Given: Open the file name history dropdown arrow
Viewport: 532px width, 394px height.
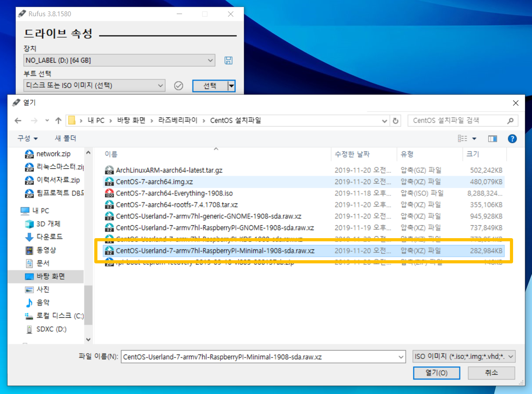Looking at the screenshot, I should [401, 357].
